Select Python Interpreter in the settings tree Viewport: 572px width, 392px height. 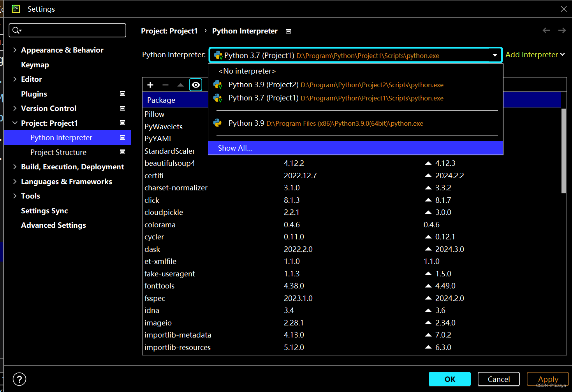pos(67,137)
